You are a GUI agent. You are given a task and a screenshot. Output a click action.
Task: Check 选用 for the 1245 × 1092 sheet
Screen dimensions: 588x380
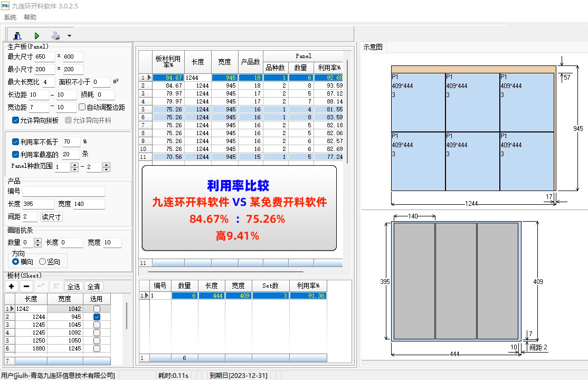pyautogui.click(x=97, y=332)
